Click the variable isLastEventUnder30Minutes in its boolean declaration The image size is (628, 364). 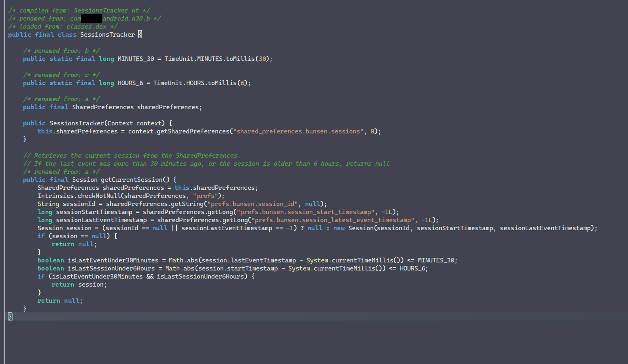[113, 260]
